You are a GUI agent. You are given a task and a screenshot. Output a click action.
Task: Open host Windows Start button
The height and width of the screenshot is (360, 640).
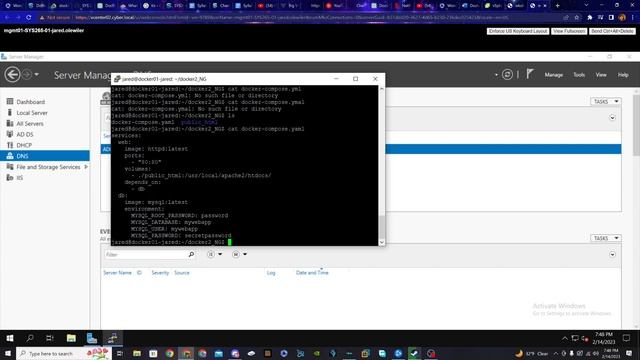8,353
